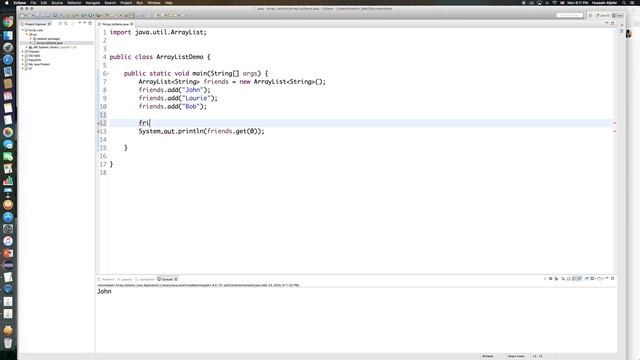Screen dimensions: 640x360
Task: Jump to line 13 error in overview ruler
Action: click(615, 131)
